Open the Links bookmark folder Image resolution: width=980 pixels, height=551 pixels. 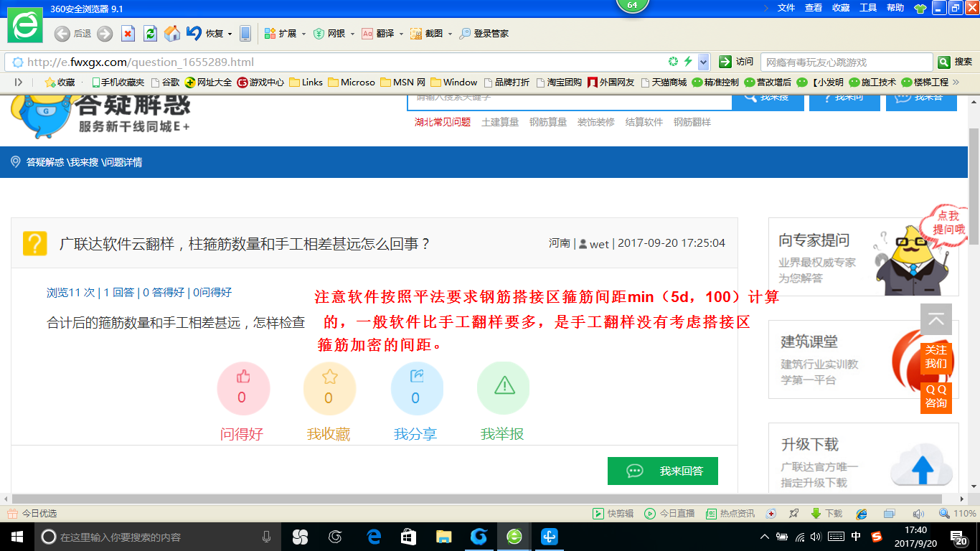[306, 82]
